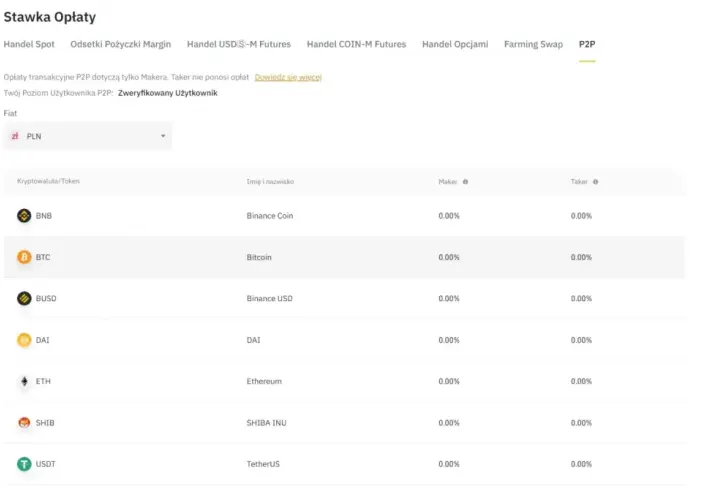The height and width of the screenshot is (500, 720).
Task: Click the Maker fee for ETH
Action: [x=449, y=382]
